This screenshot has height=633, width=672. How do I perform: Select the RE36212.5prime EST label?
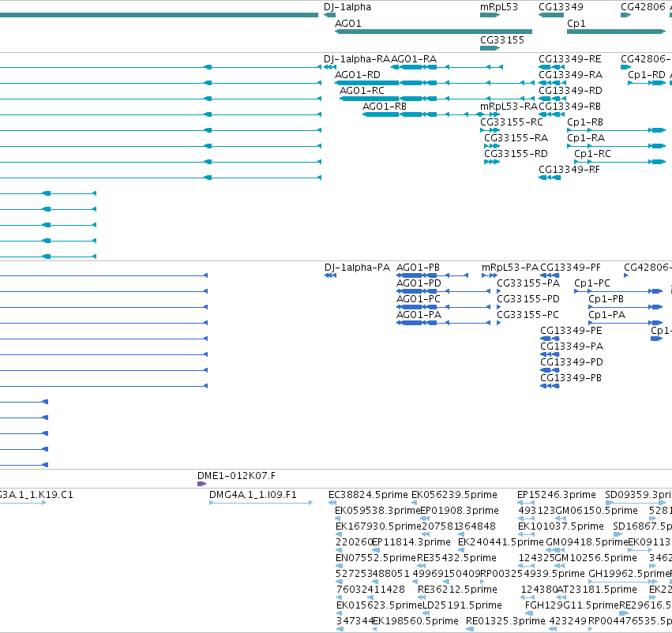457,590
